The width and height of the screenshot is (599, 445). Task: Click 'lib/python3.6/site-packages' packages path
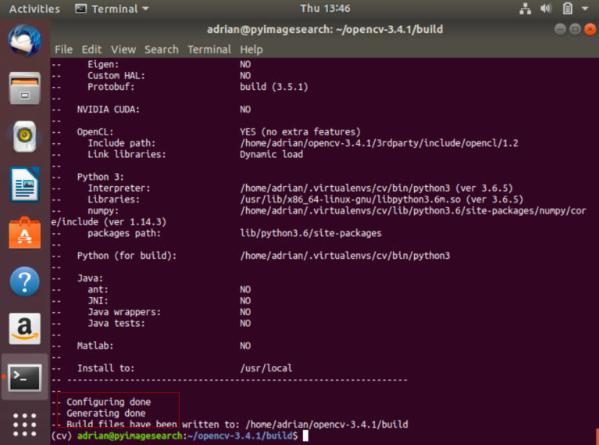tap(311, 233)
